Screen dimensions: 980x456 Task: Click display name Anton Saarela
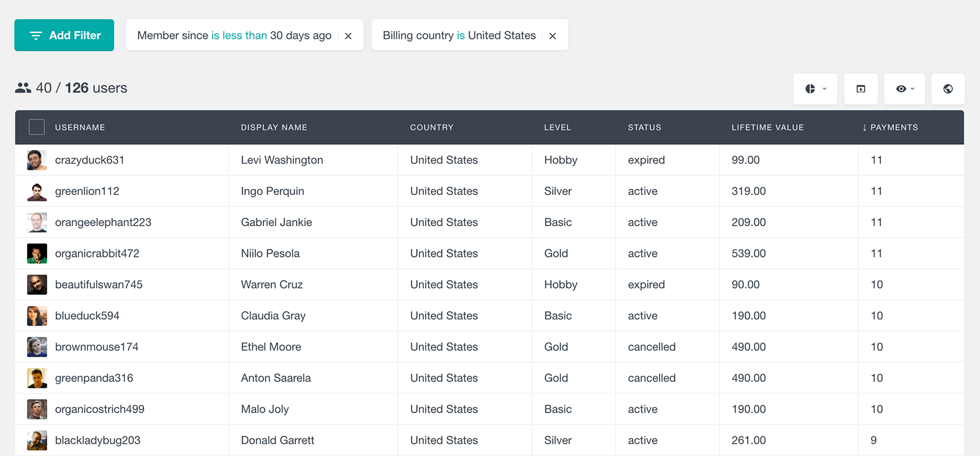(276, 378)
